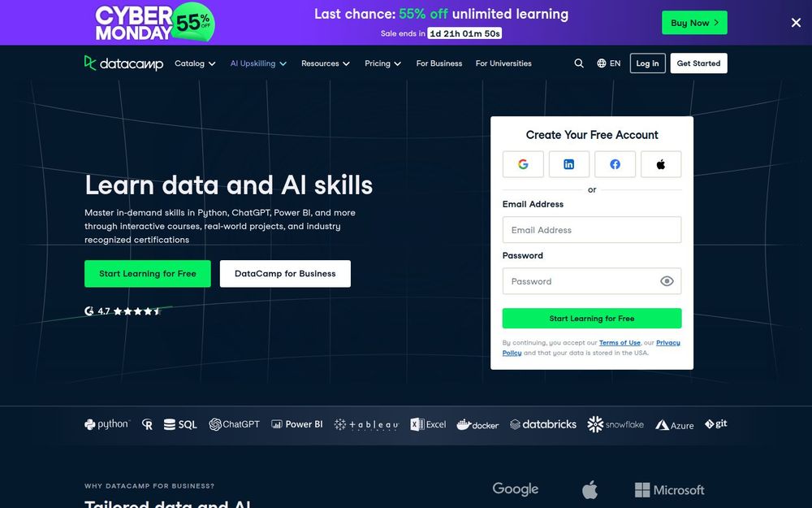Click the Cyber Monday 55% off badge

click(x=192, y=23)
